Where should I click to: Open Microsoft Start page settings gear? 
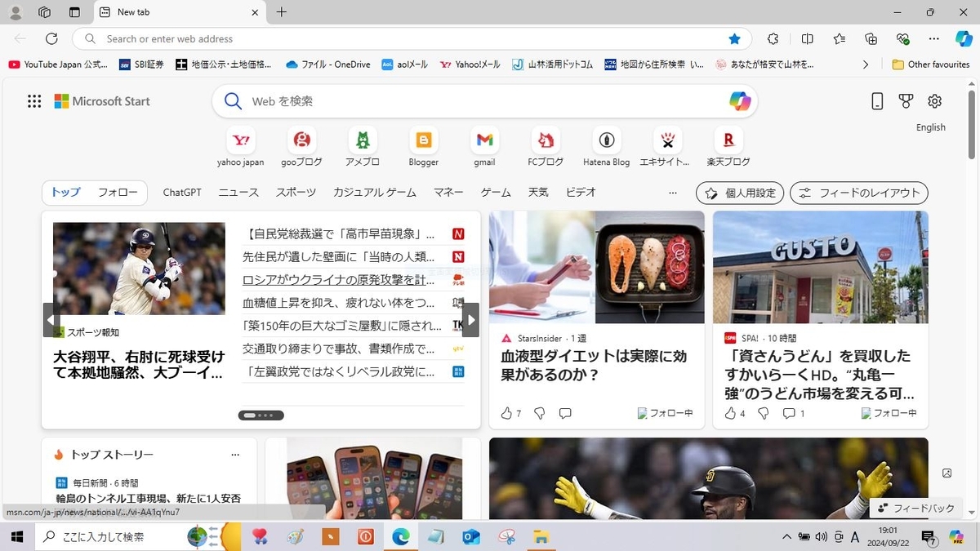[x=935, y=101]
